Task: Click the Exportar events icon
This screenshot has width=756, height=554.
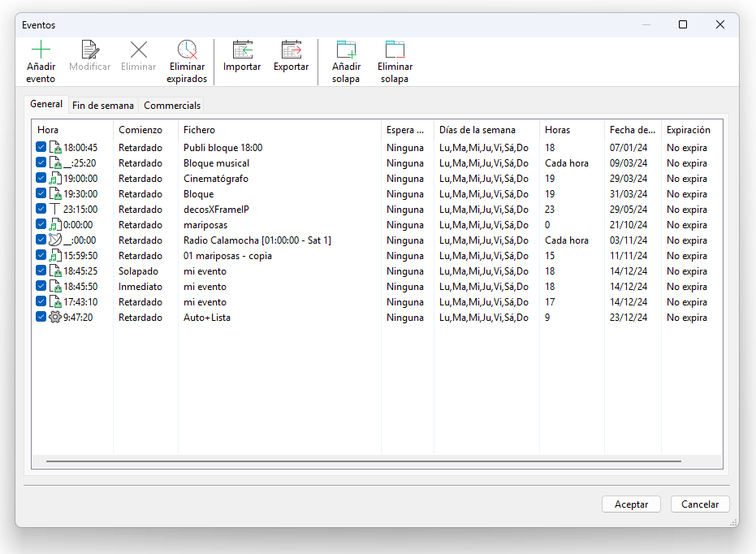Action: (x=291, y=50)
